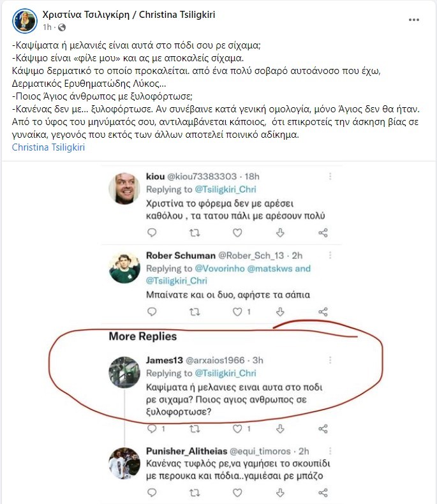Open Christina Tsiligkiri's profile picture
This screenshot has height=504, width=437.
(x=24, y=21)
